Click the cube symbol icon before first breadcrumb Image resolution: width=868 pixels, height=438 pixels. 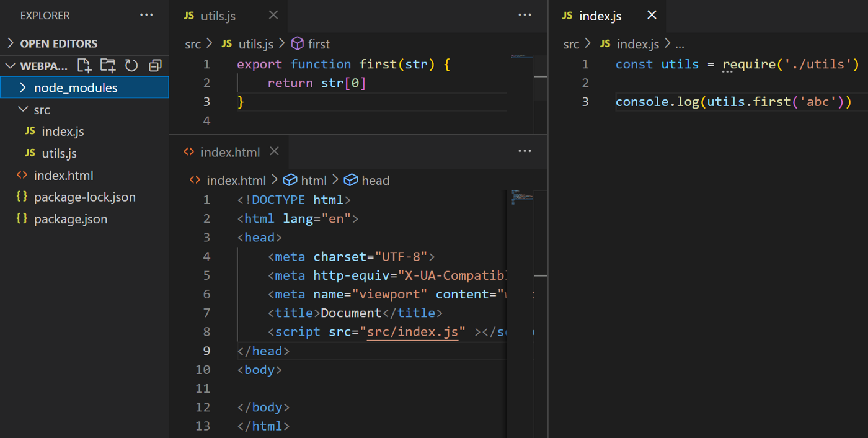point(298,43)
